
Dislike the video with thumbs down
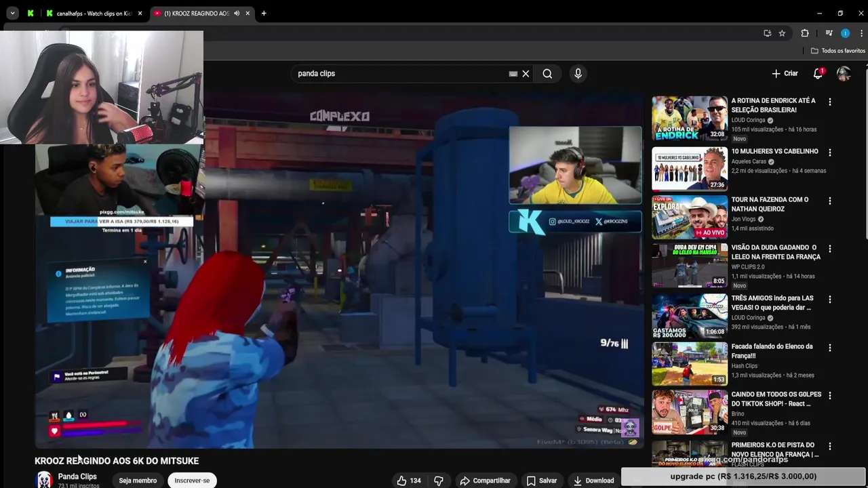(439, 481)
